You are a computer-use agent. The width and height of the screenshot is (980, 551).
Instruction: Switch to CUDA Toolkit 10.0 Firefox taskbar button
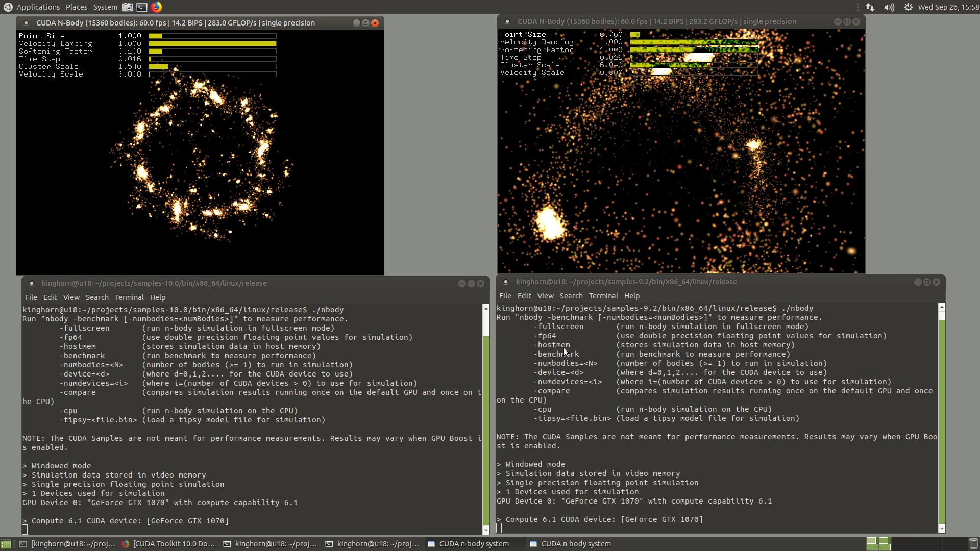coord(168,544)
